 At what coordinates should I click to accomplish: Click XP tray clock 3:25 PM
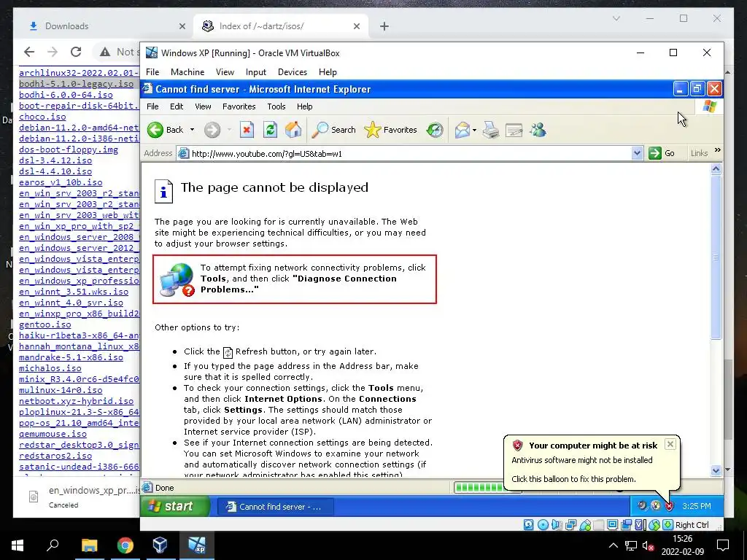[x=697, y=506]
